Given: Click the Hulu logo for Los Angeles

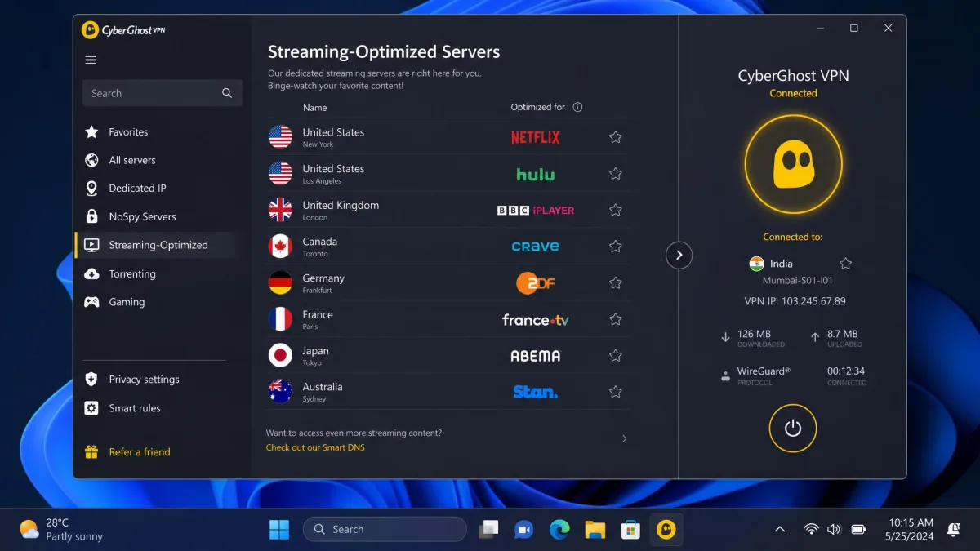Looking at the screenshot, I should click(536, 174).
